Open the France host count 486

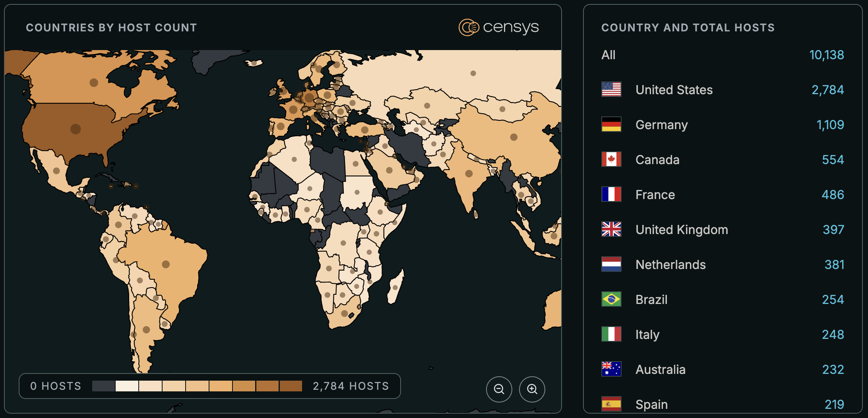[x=833, y=194]
